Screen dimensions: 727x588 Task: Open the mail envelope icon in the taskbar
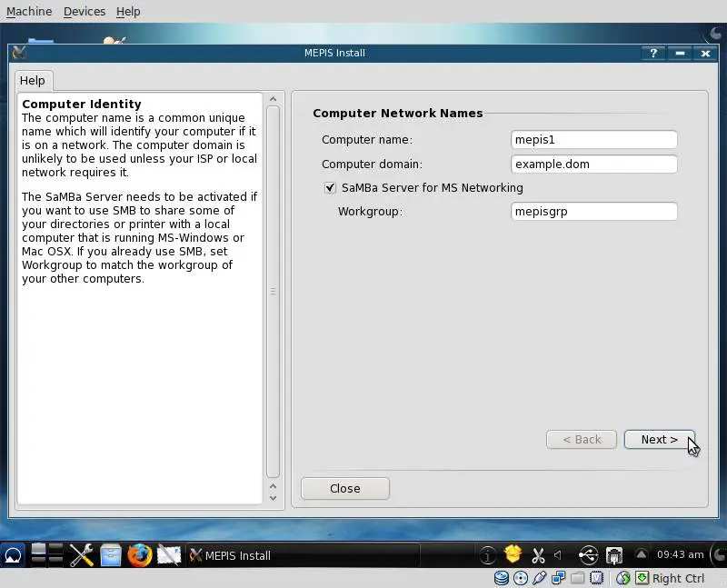point(169,555)
